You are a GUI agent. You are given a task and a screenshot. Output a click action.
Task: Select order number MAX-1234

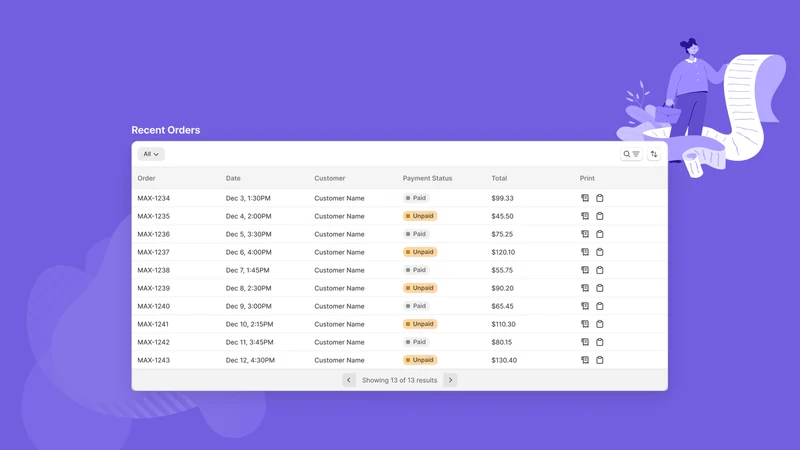pos(154,198)
